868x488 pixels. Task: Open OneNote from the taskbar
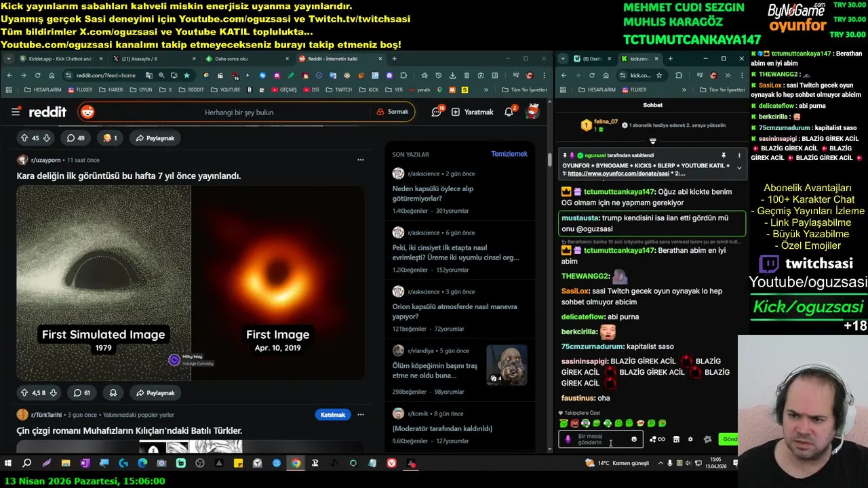[x=85, y=464]
